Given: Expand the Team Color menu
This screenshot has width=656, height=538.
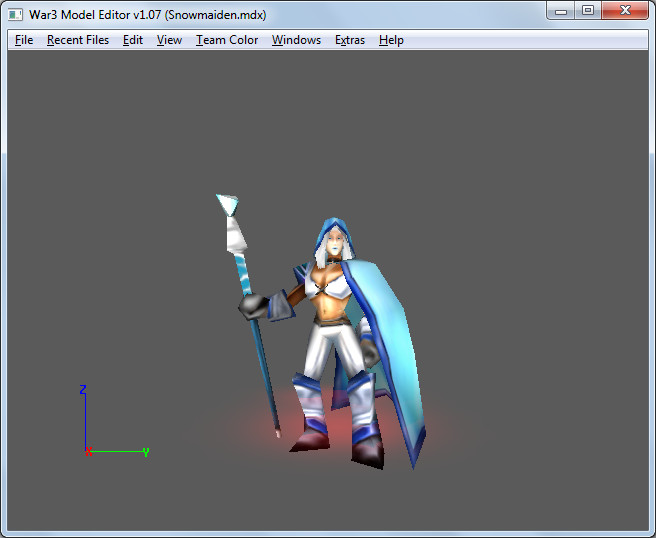Looking at the screenshot, I should [x=227, y=40].
